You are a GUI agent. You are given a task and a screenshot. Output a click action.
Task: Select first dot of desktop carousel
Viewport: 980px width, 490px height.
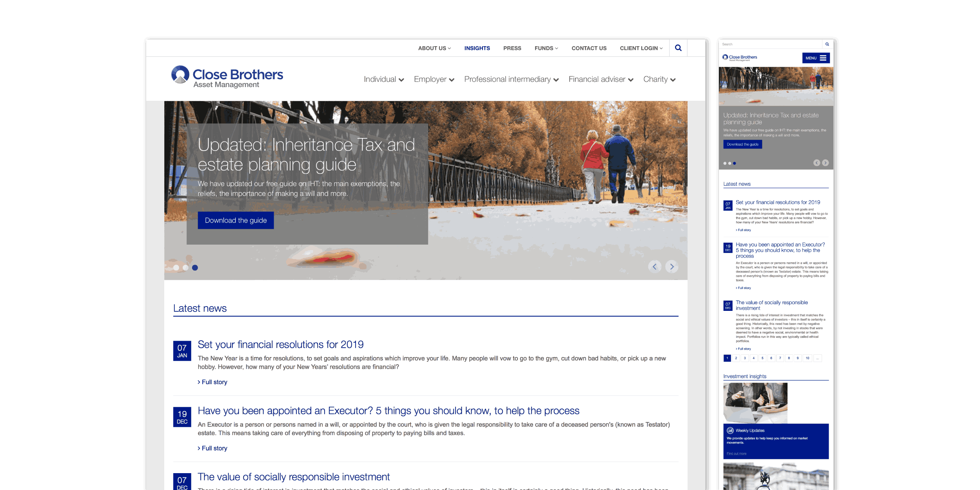click(176, 268)
